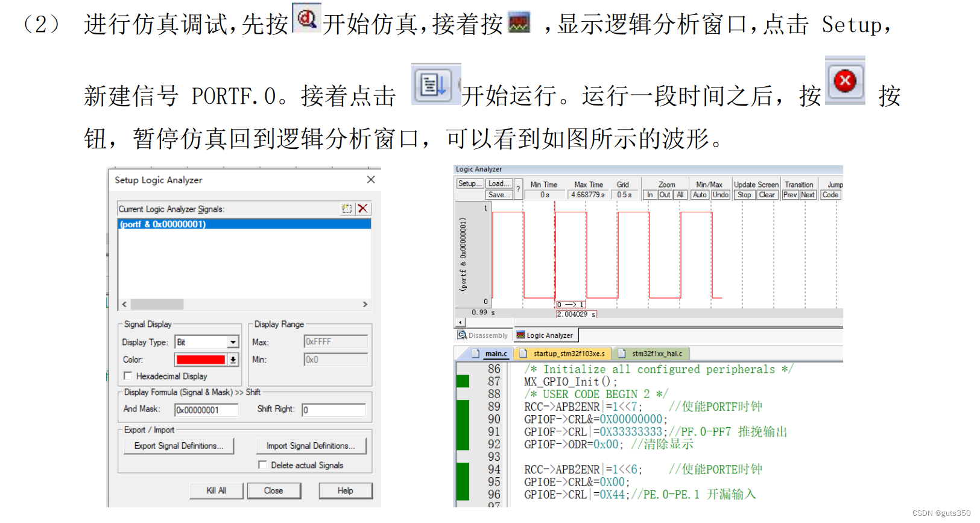Image resolution: width=980 pixels, height=523 pixels.
Task: Click Transition Next button
Action: [x=808, y=195]
